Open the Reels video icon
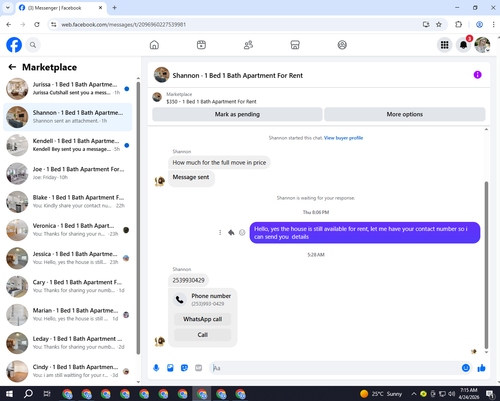 click(x=201, y=45)
